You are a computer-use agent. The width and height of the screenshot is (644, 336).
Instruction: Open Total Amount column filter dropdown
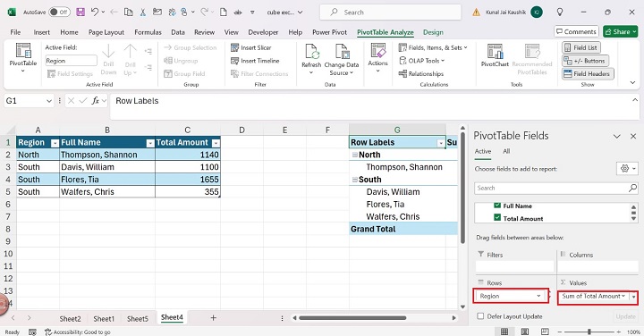[216, 143]
